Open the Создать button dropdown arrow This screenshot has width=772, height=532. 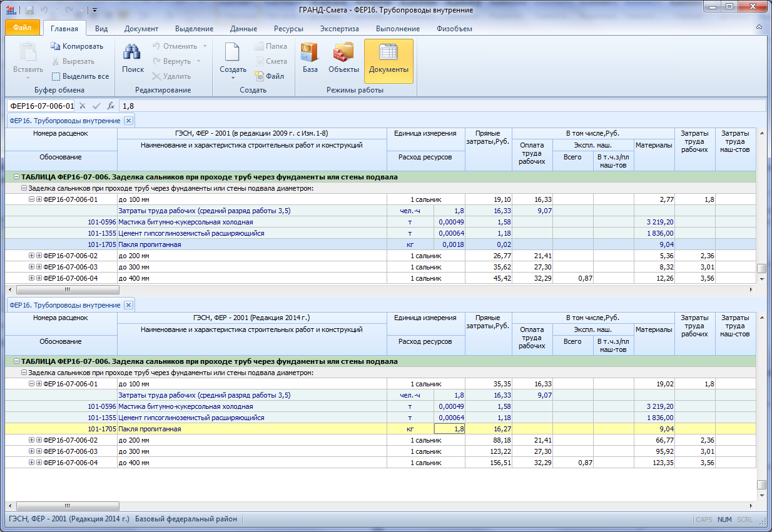point(233,78)
